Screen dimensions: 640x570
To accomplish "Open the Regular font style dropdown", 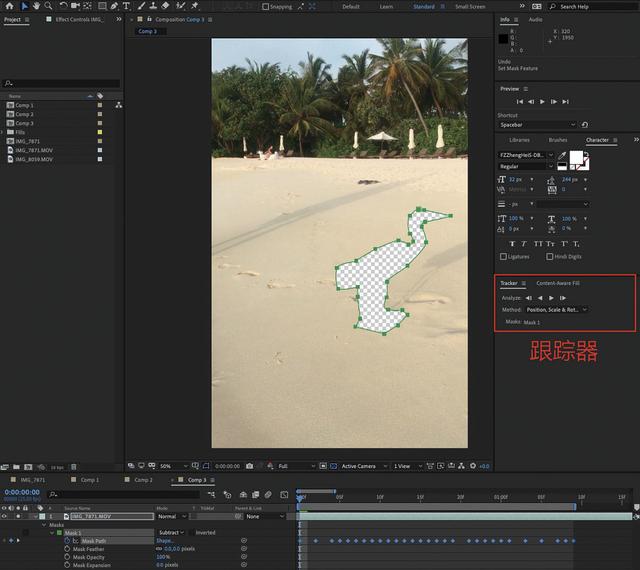I will 526,166.
